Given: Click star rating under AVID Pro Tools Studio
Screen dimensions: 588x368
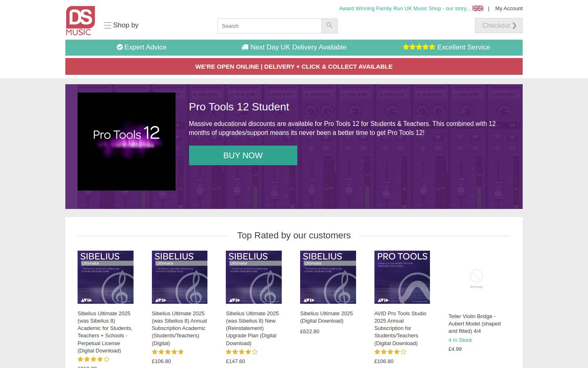Looking at the screenshot, I should [x=390, y=352].
